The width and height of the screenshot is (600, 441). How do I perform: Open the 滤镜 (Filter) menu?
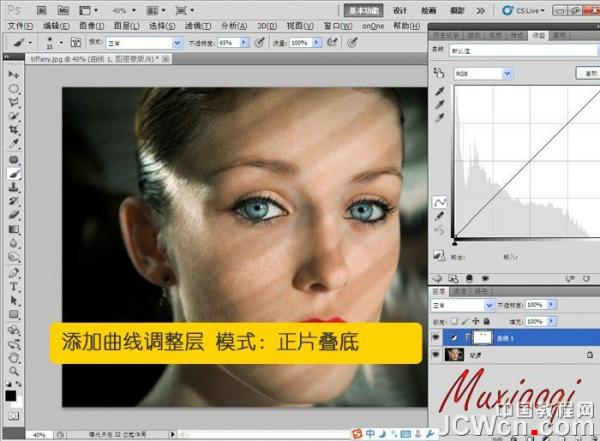(x=194, y=25)
